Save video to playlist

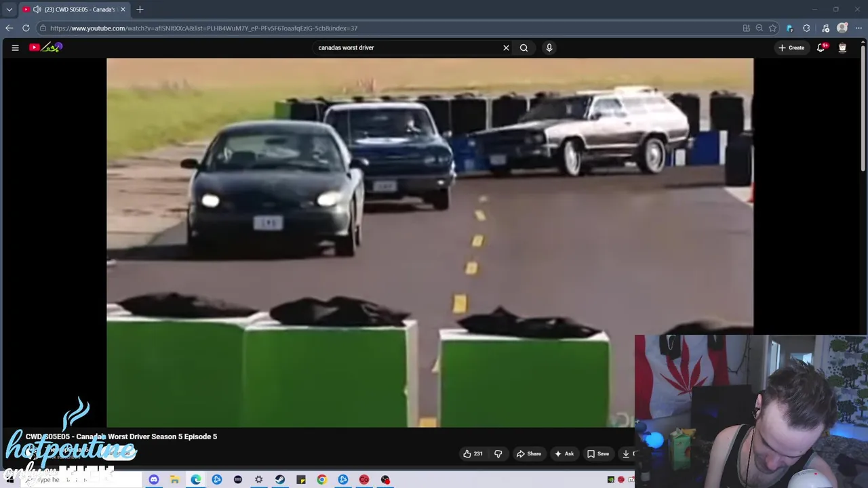pos(598,453)
